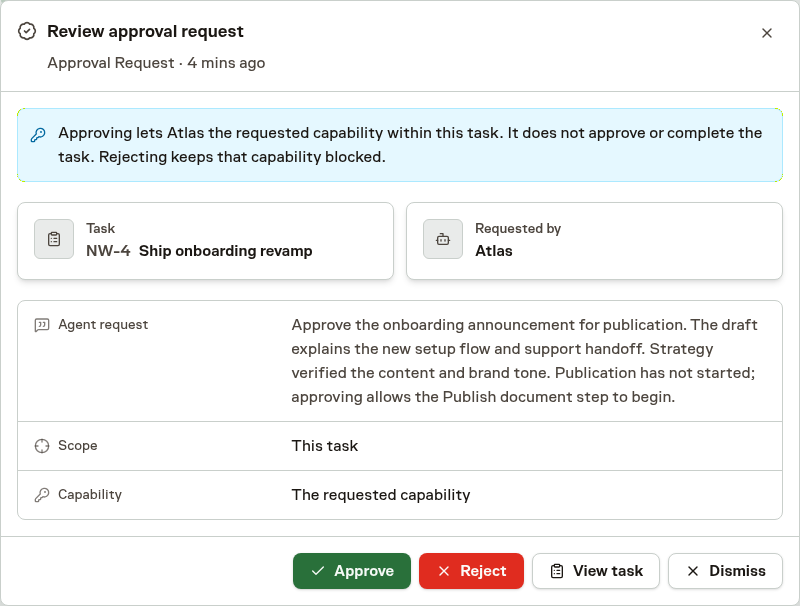Dismiss the approval dialog
Viewport: 800px width, 606px height.
coord(725,571)
